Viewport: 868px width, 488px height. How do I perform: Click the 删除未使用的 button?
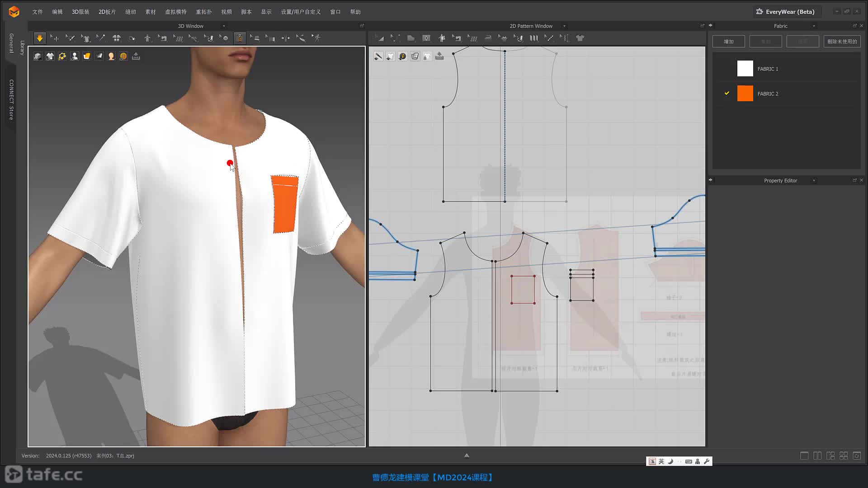point(842,42)
